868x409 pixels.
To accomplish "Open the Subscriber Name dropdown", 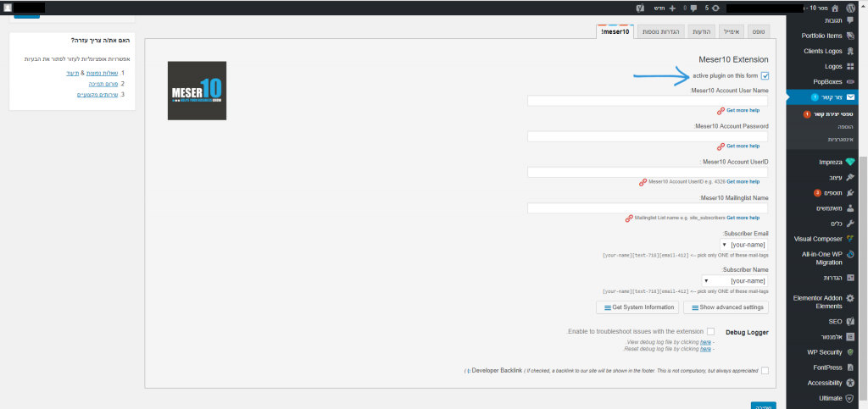I will click(735, 280).
